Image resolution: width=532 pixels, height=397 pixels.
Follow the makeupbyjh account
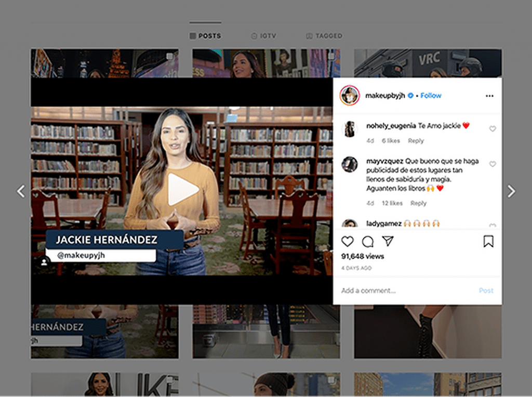[431, 96]
